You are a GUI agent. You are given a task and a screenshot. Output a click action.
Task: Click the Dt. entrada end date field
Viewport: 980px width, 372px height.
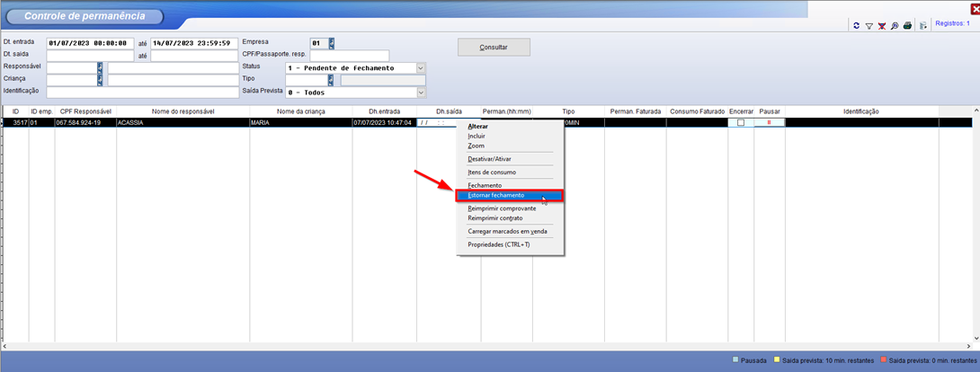[193, 43]
